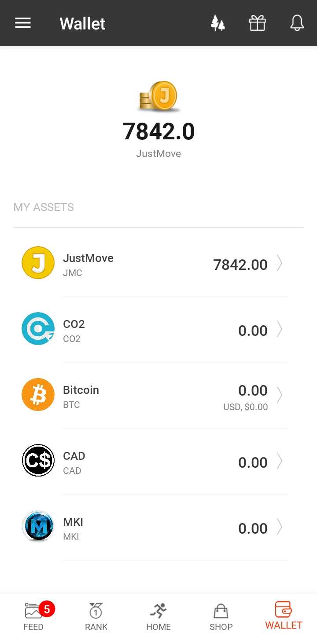Open the gift box rewards icon
Image resolution: width=317 pixels, height=644 pixels.
[x=258, y=23]
